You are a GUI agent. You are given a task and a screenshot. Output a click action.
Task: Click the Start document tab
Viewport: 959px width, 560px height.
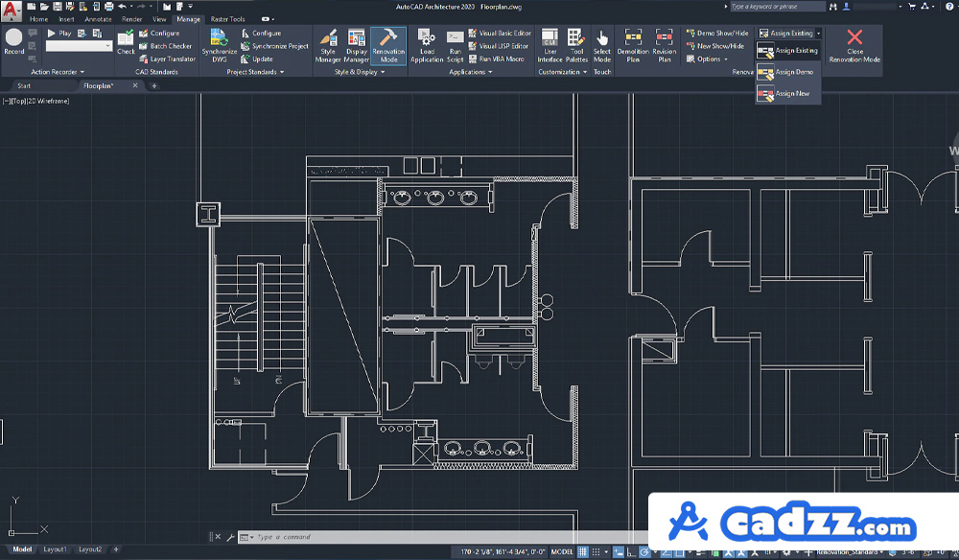[24, 86]
